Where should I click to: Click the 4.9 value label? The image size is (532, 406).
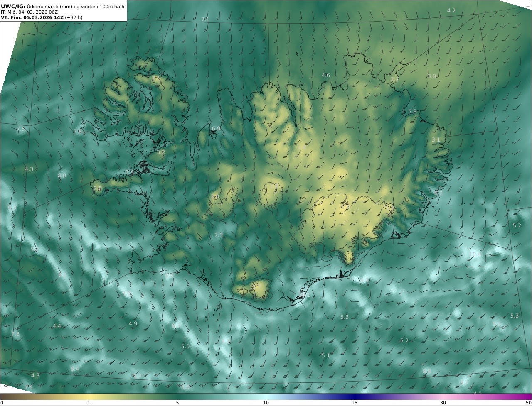click(x=133, y=323)
